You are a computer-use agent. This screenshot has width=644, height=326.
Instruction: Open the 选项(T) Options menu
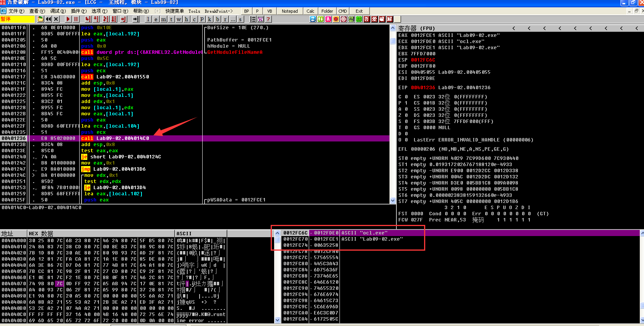(99, 11)
